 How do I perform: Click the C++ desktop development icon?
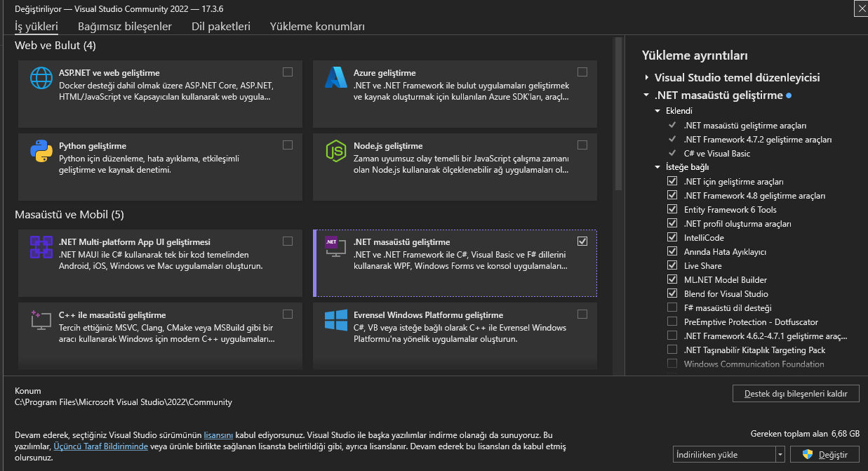(41, 320)
